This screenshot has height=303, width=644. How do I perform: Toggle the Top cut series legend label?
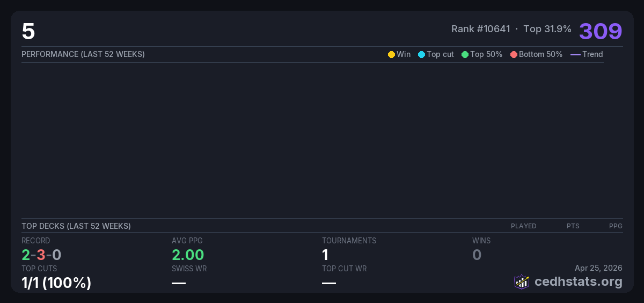point(440,54)
